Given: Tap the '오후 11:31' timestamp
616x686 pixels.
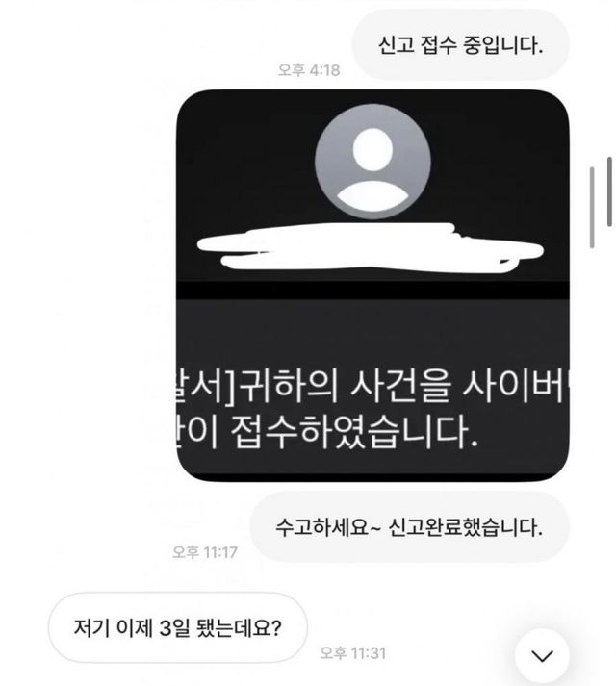Looking at the screenshot, I should pyautogui.click(x=353, y=653).
